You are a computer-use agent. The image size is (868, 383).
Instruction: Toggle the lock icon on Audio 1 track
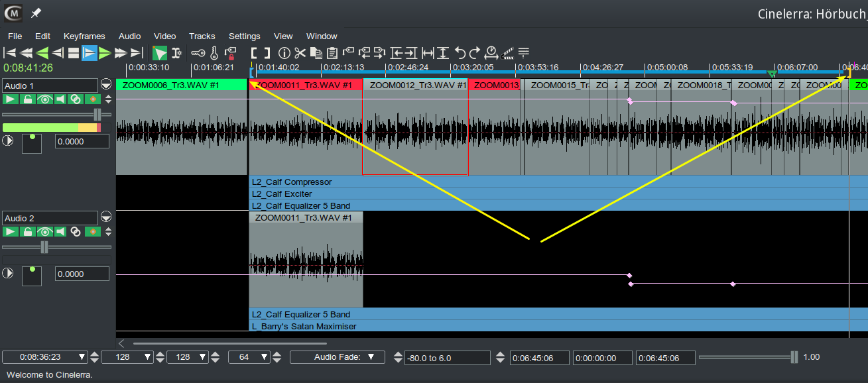pos(28,99)
